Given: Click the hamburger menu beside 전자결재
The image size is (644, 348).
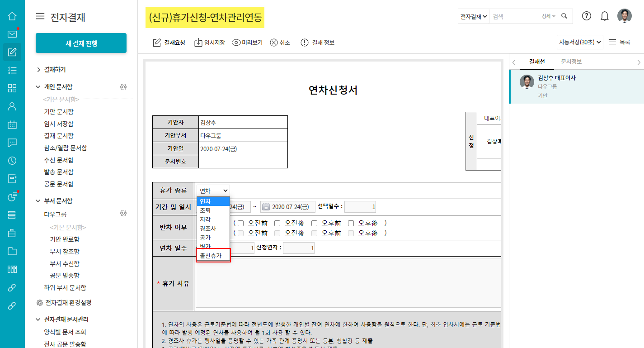Looking at the screenshot, I should tap(40, 17).
